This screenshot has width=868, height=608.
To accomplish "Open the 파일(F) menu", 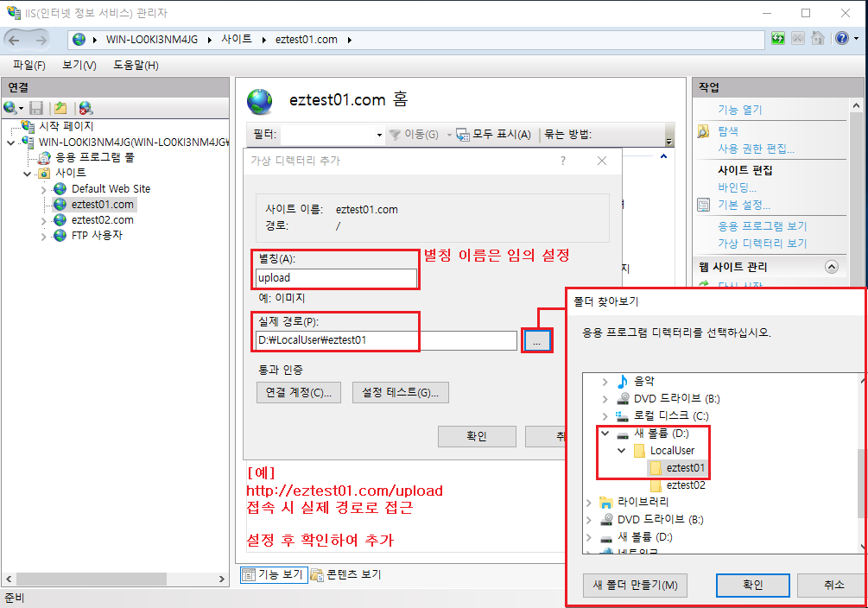I will [29, 66].
